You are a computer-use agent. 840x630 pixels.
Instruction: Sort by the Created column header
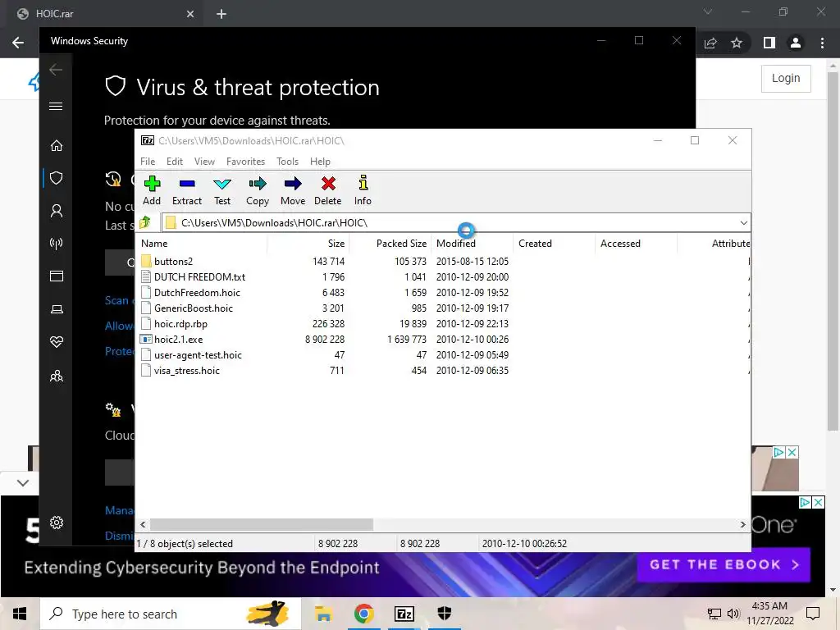554,243
